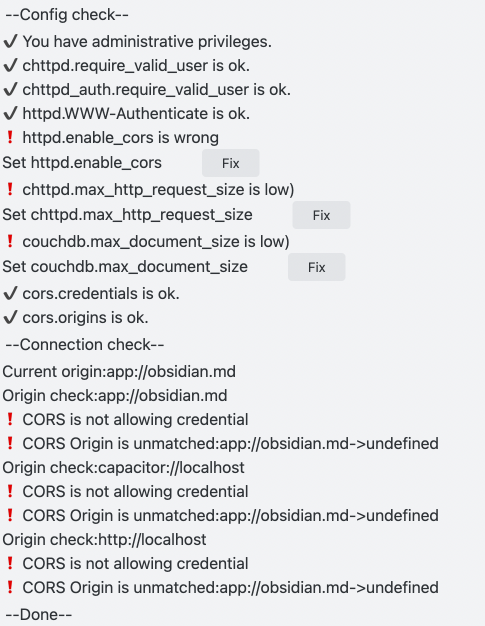Click the --Connection check-- heading
The width and height of the screenshot is (485, 626).
coord(85,345)
